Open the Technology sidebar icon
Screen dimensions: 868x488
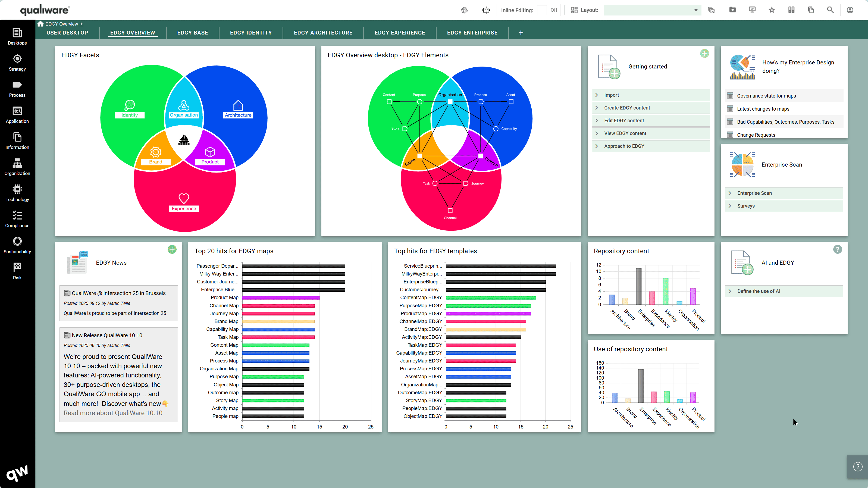point(17,193)
